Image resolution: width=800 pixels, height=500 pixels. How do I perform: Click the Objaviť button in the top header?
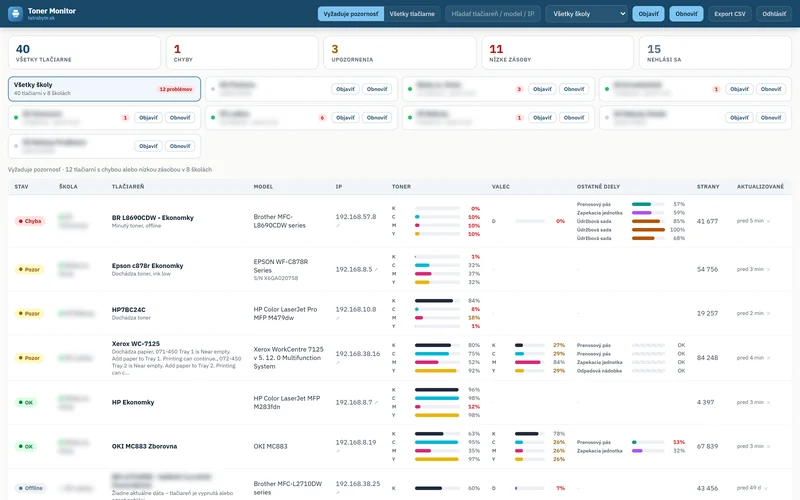coord(648,14)
